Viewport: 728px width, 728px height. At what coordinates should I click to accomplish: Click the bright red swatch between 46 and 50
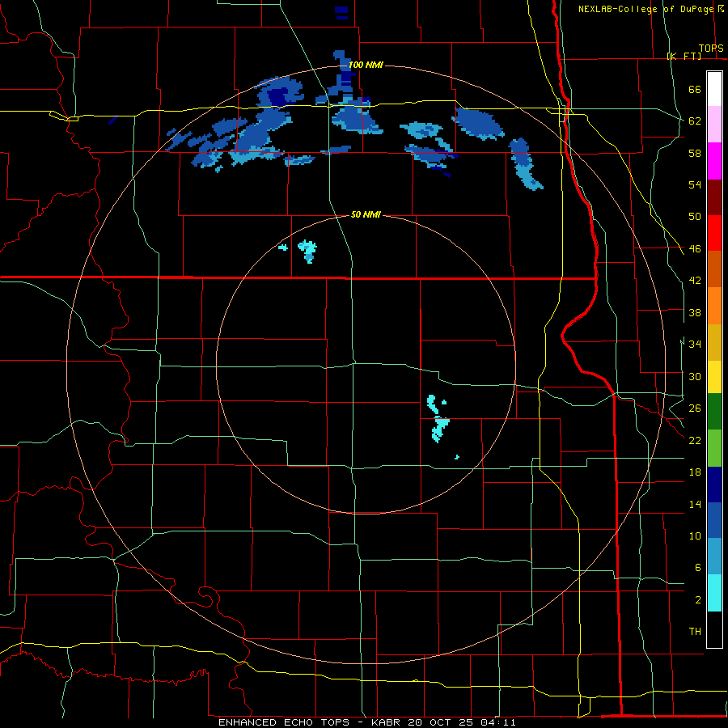tap(714, 233)
